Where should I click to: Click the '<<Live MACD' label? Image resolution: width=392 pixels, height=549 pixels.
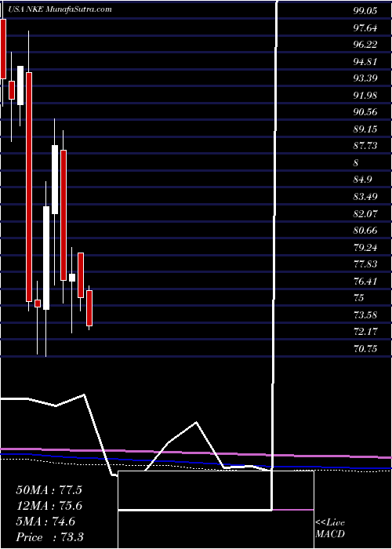coord(330,529)
